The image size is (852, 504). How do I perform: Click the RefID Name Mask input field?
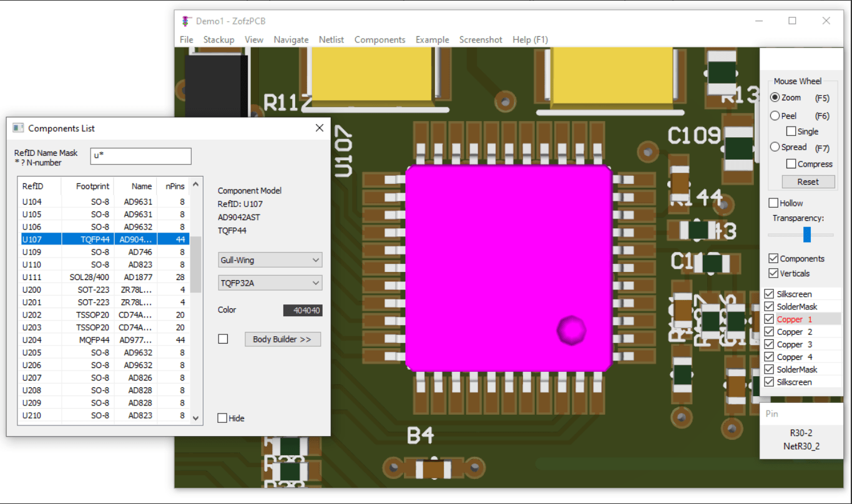tap(140, 156)
